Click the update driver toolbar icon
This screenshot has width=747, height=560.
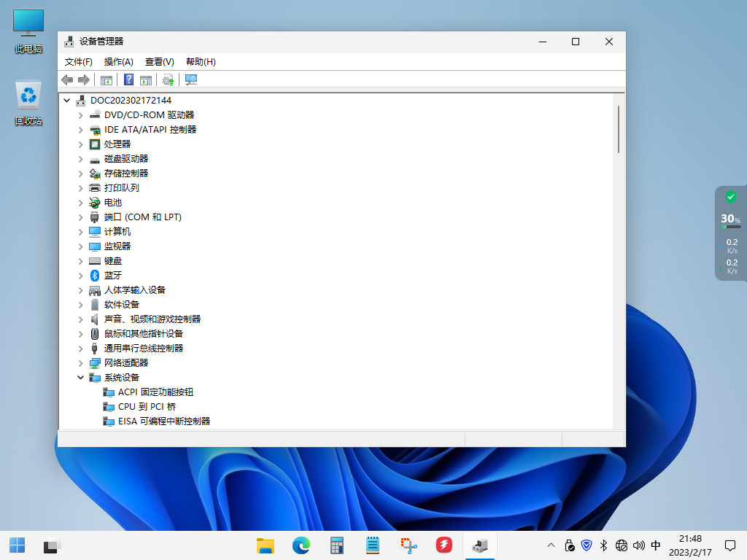point(169,80)
